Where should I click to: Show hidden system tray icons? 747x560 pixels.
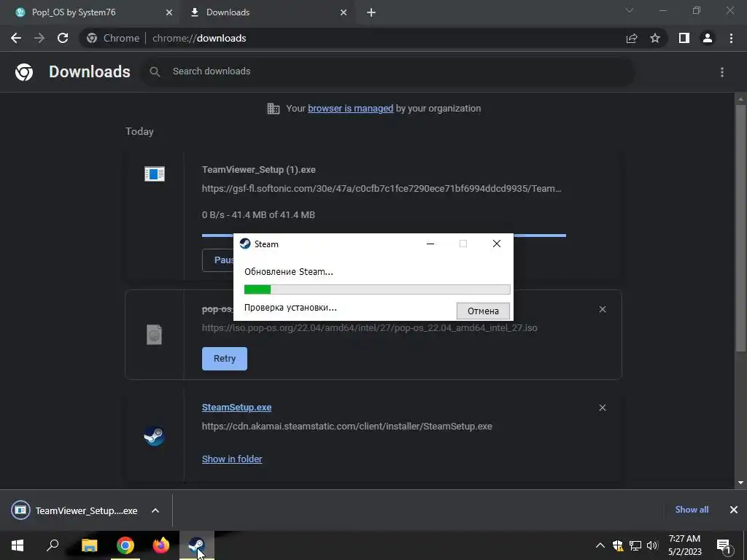click(600, 545)
